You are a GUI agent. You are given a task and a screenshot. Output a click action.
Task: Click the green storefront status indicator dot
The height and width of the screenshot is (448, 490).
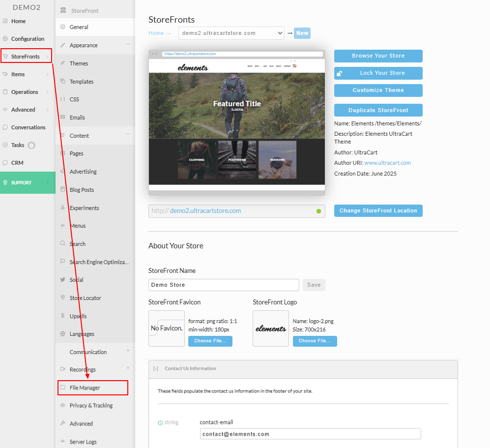[319, 211]
